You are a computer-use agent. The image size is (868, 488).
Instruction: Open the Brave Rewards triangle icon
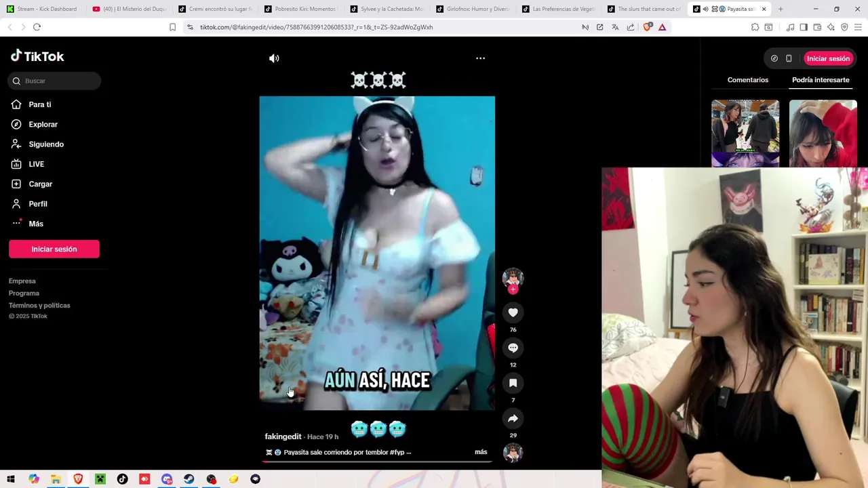click(662, 27)
